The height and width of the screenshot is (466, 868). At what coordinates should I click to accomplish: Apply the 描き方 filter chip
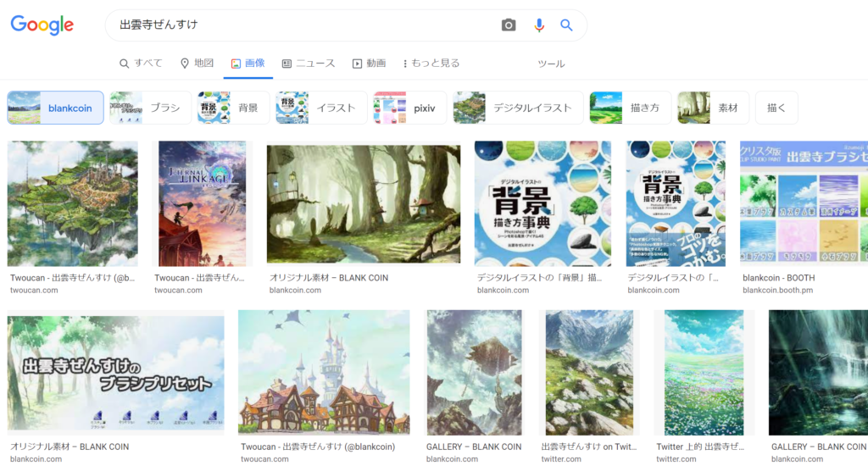point(630,108)
